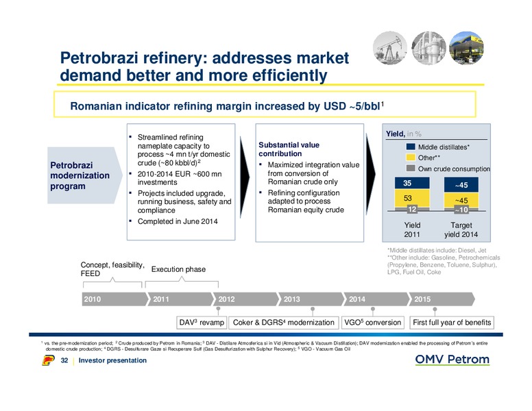This screenshot has width=532, height=411.
Task: Click the 'Execution phase' label
Action: (178, 269)
